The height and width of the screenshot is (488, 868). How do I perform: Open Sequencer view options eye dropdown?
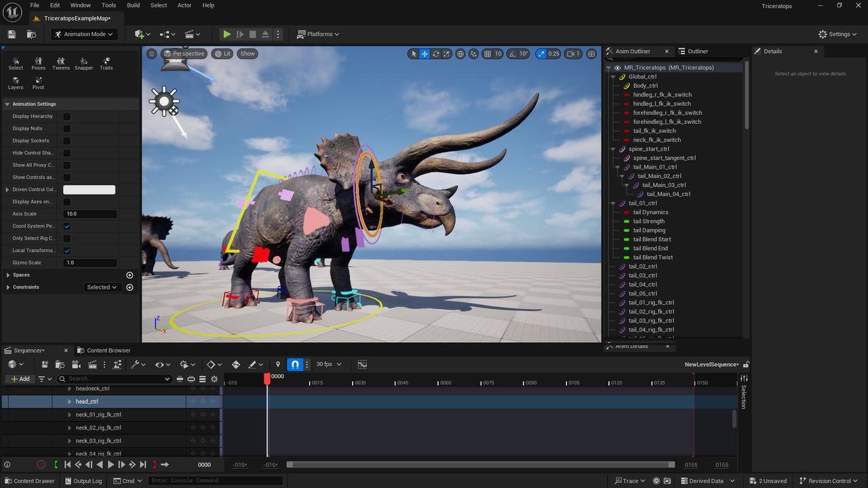[x=162, y=364]
